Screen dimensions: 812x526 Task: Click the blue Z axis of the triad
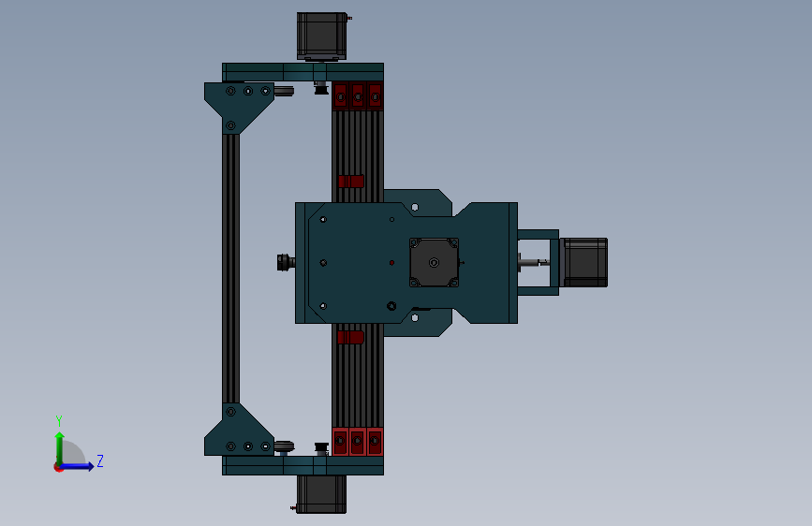[78, 466]
